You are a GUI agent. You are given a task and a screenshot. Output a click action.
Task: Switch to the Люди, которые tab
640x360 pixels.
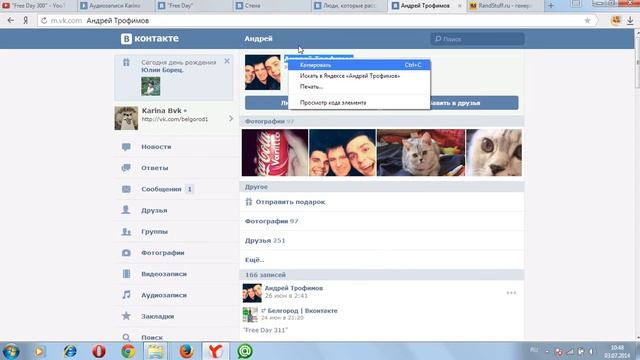(350, 6)
